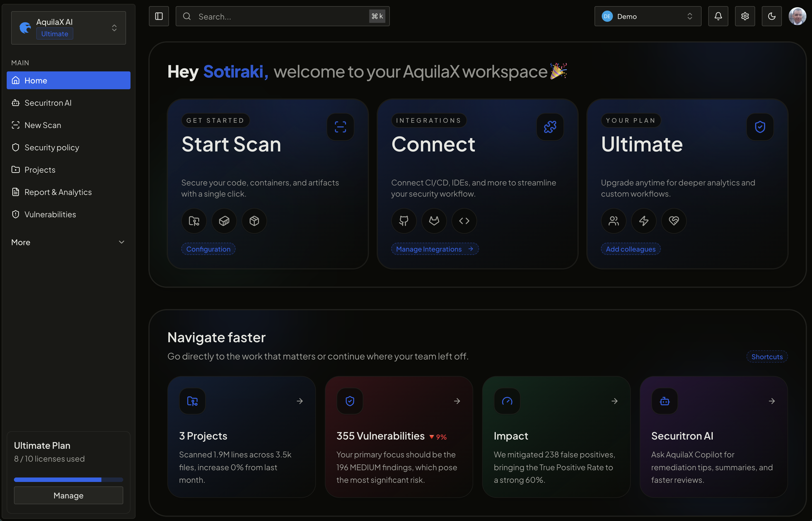
Task: Open settings via the gear icon
Action: pyautogui.click(x=745, y=16)
